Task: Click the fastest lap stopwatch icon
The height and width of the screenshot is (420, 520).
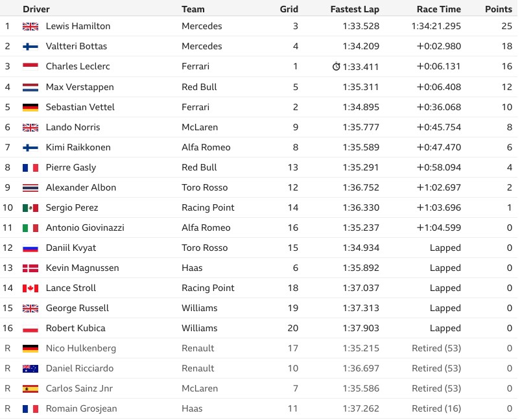Action: (x=336, y=67)
